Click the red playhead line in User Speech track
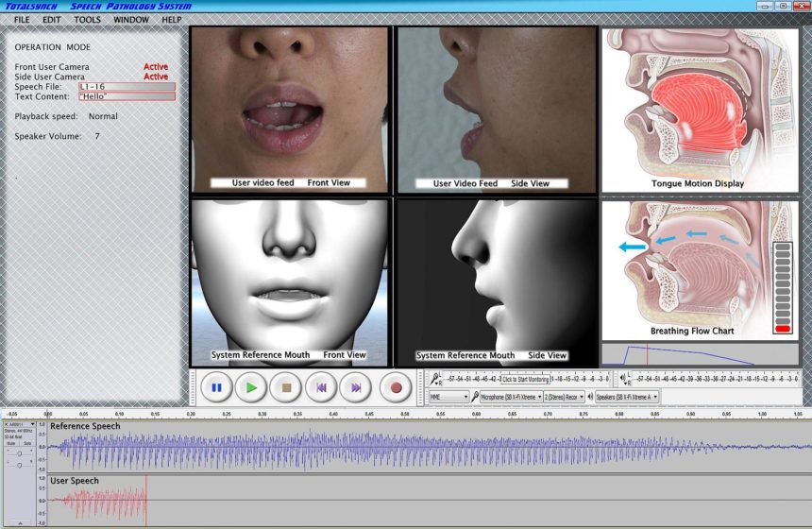Screen dimensions: 812x529 click(x=146, y=501)
